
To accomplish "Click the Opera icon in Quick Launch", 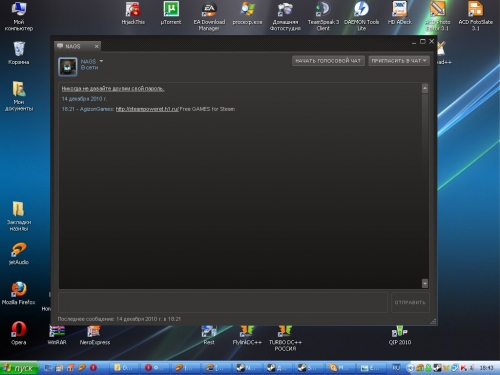I will [x=93, y=368].
